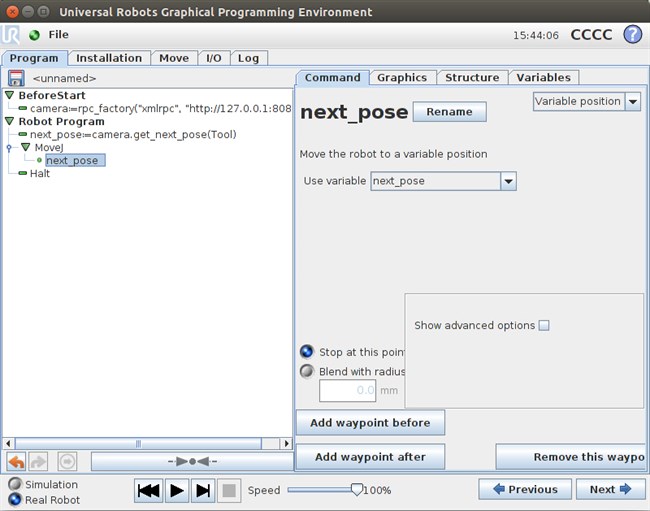The image size is (650, 511).
Task: Click scrollbar left arrow under program tree
Action: 8,443
